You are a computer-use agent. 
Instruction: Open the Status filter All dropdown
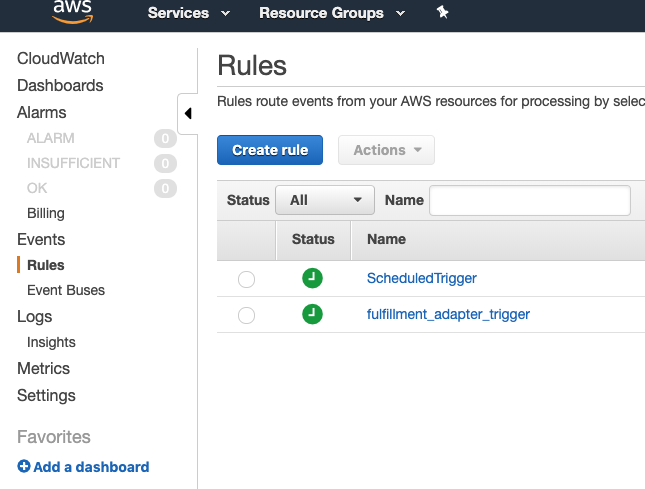click(x=325, y=200)
